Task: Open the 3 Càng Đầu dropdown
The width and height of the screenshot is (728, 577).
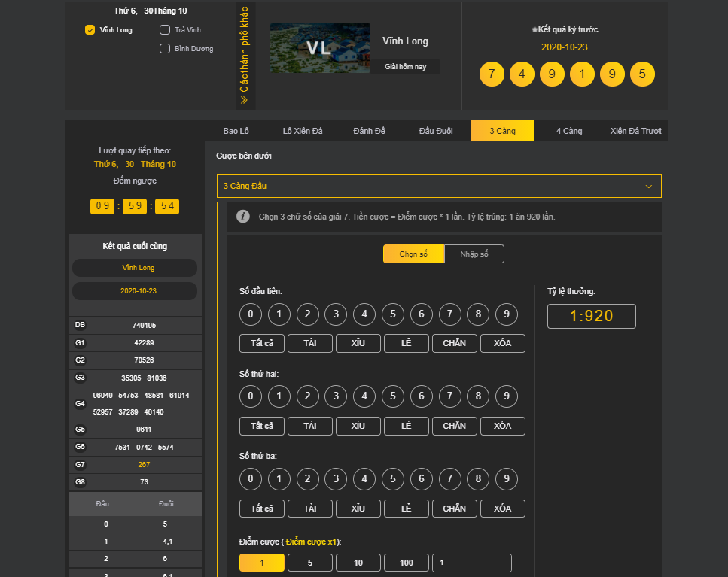Action: click(x=439, y=186)
